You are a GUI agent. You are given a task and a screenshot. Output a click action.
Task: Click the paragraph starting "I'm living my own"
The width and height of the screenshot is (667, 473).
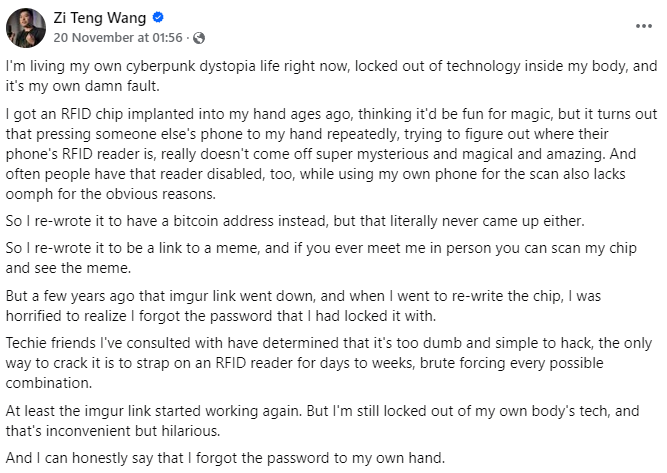[330, 76]
